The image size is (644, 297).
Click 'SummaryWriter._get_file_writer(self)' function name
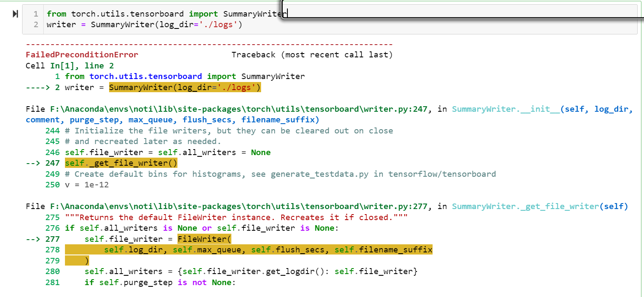coord(540,206)
